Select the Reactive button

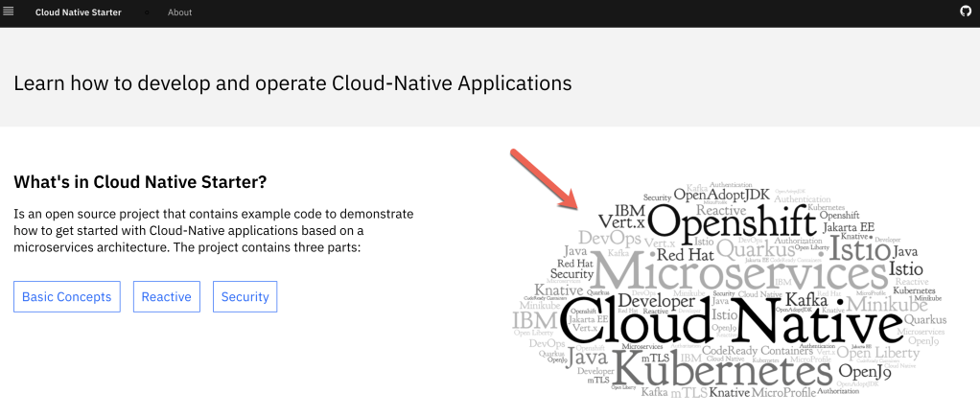click(x=166, y=297)
